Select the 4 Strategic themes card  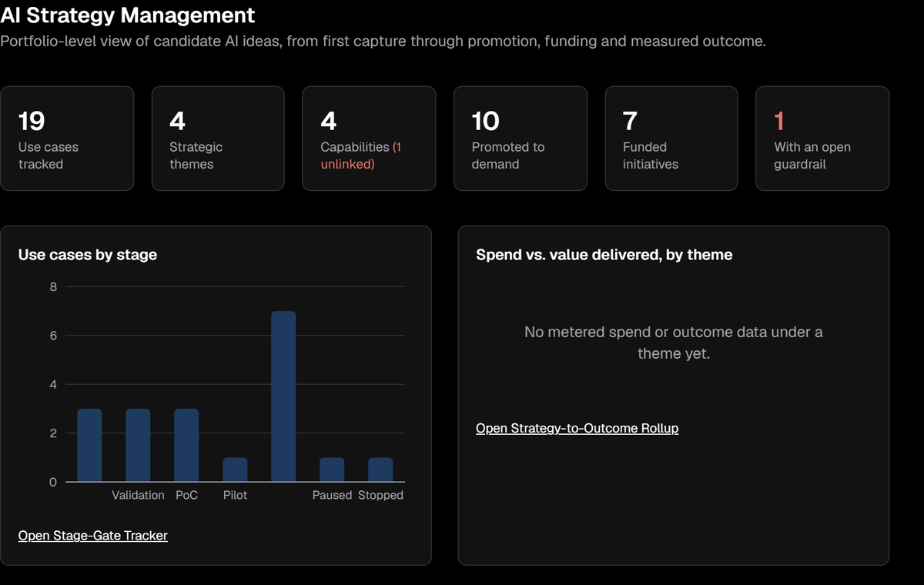tap(218, 139)
